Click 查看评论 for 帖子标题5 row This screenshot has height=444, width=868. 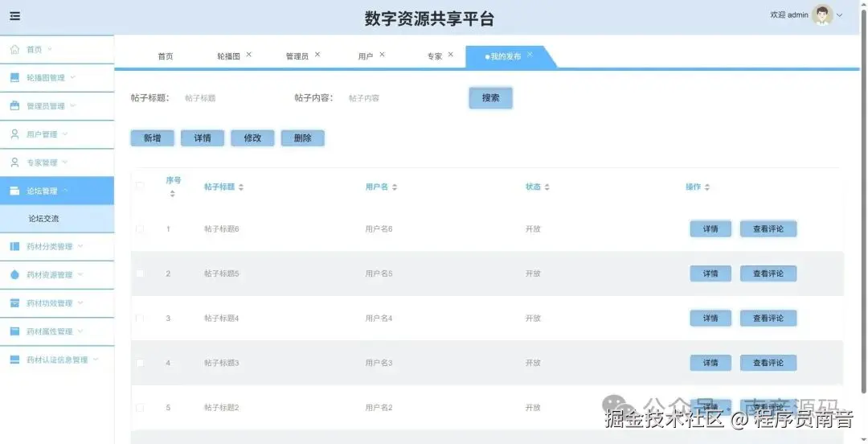coord(768,273)
